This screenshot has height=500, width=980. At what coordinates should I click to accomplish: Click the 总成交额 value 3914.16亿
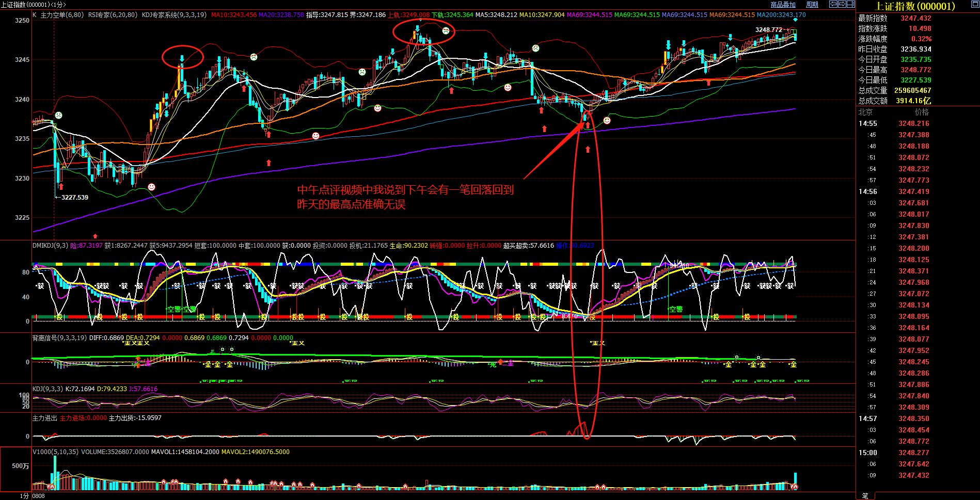[x=913, y=101]
